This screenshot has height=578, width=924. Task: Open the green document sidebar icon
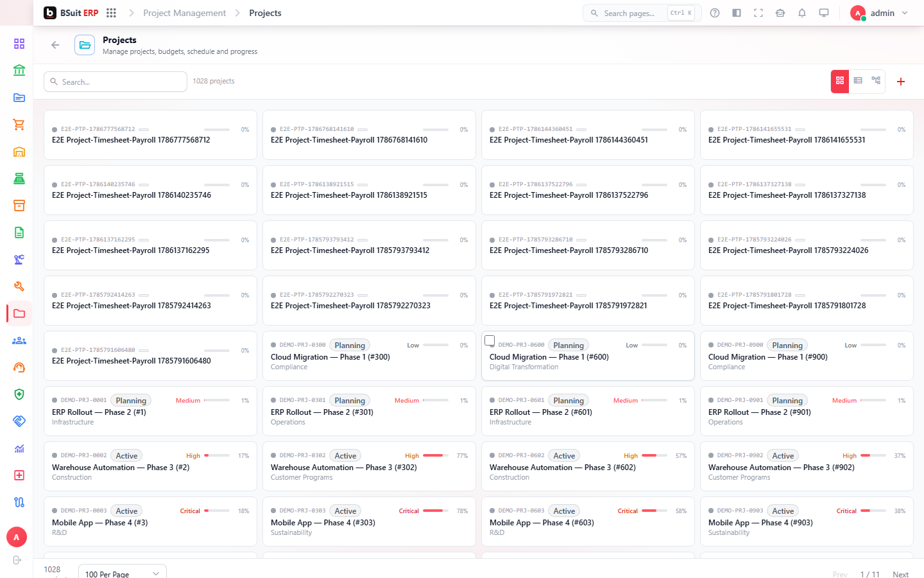pyautogui.click(x=19, y=232)
